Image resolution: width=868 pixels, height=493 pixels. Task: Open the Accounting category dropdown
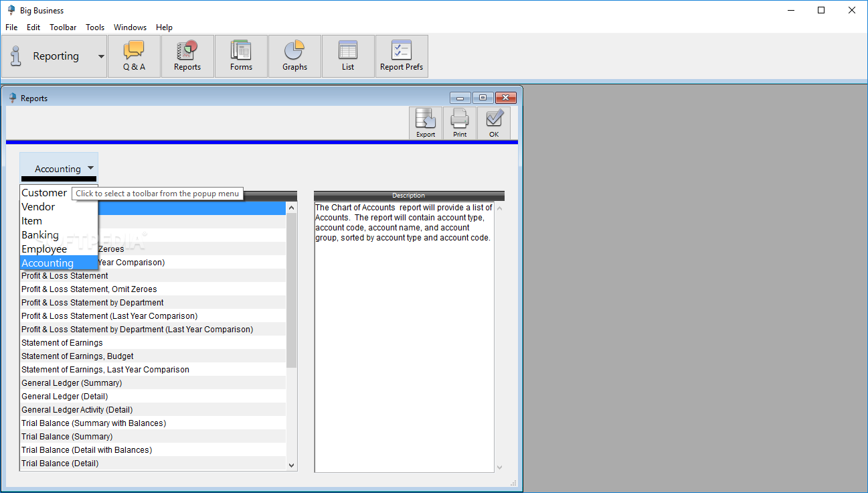[59, 167]
